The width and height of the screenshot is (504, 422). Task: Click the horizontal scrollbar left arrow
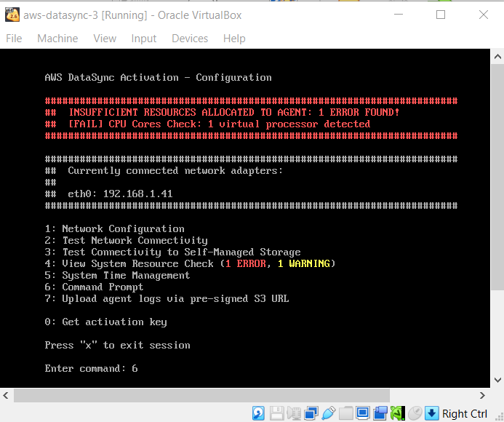[6, 395]
